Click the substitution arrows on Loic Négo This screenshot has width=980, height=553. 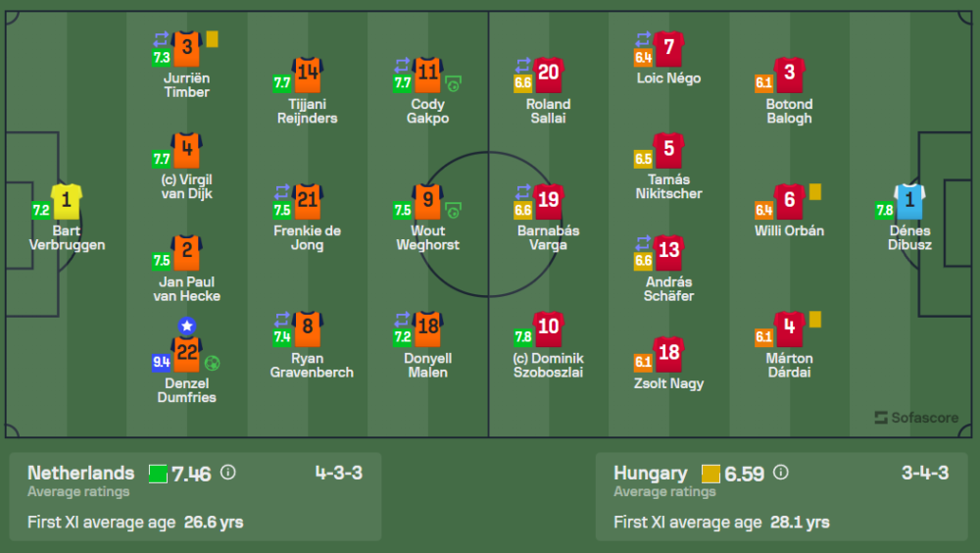643,39
